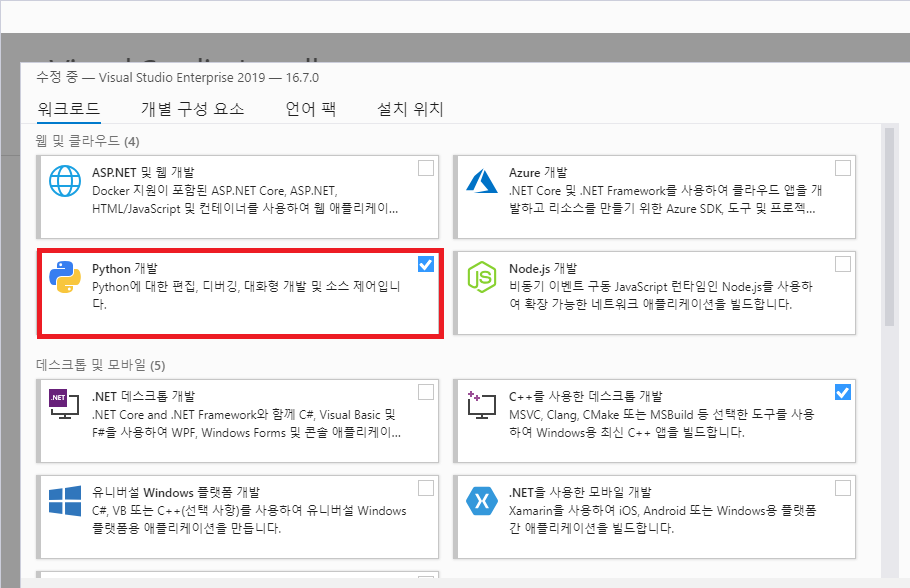Click the .NET 데스크톱 개발 title text
Screen dimensions: 910x588
pyautogui.click(x=143, y=396)
